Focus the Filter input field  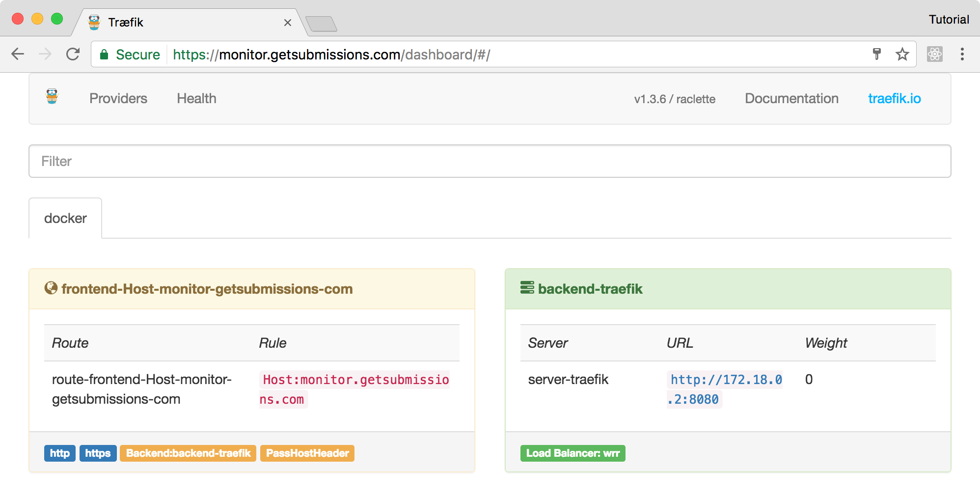tap(490, 161)
